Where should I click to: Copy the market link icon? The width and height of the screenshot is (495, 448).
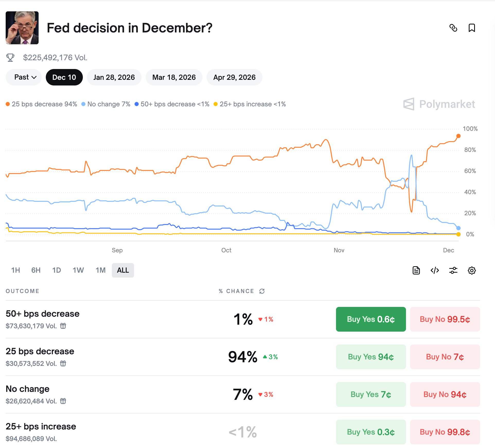click(453, 28)
